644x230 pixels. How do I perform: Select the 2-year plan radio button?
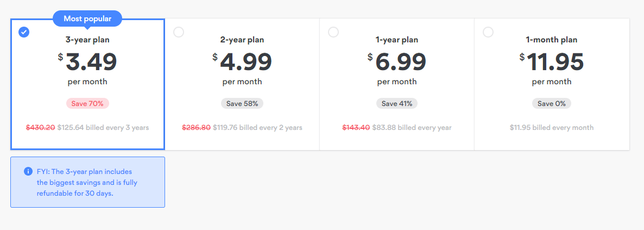[x=179, y=32]
